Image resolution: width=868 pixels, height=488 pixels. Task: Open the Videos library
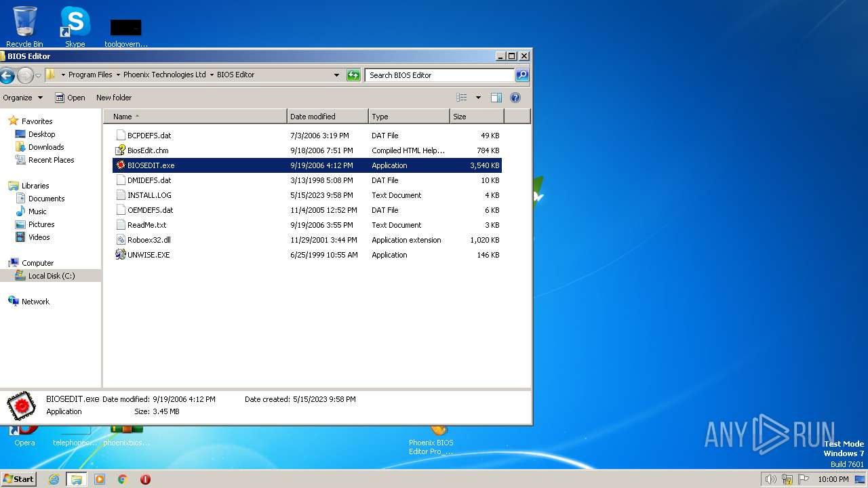(x=39, y=237)
